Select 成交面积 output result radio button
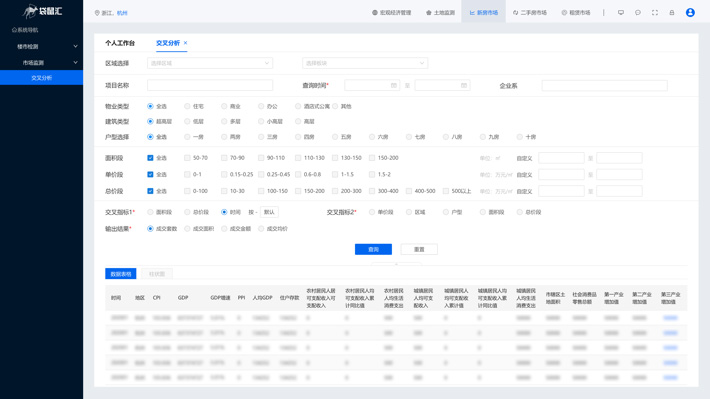This screenshot has height=399, width=710. 187,229
